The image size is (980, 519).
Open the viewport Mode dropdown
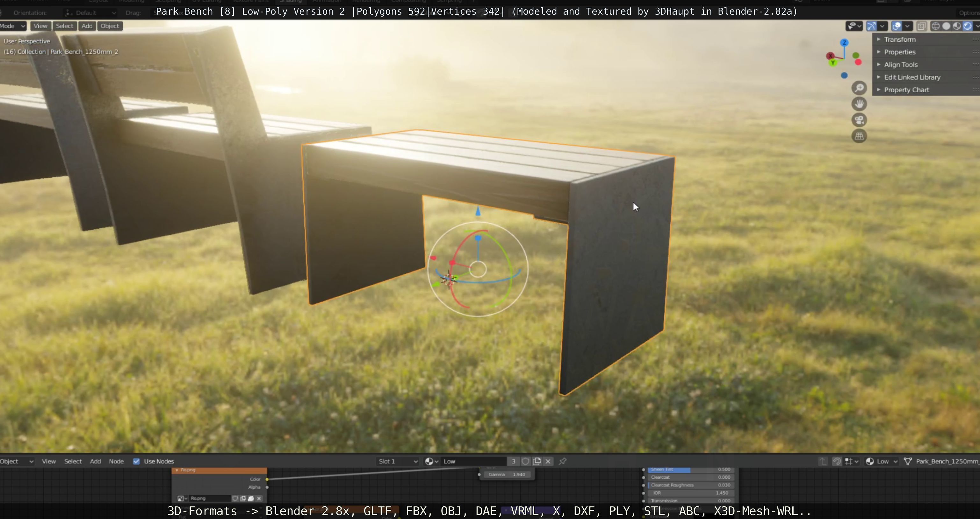pos(13,26)
